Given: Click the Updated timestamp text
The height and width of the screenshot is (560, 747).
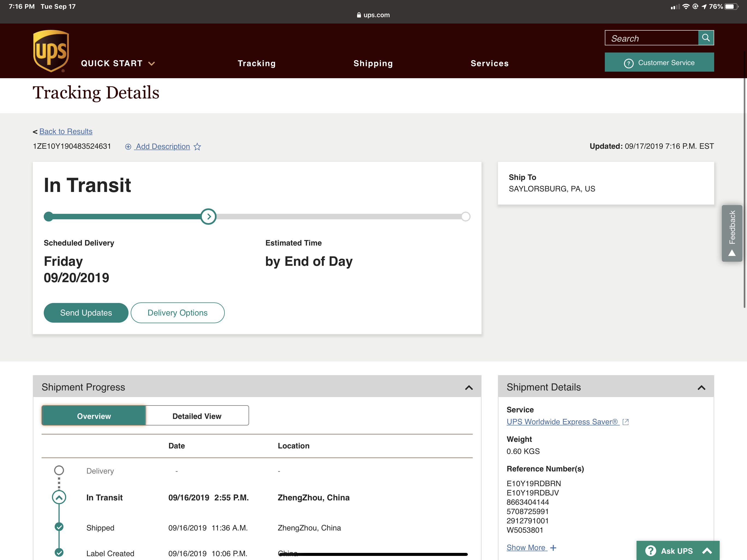Looking at the screenshot, I should click(652, 146).
